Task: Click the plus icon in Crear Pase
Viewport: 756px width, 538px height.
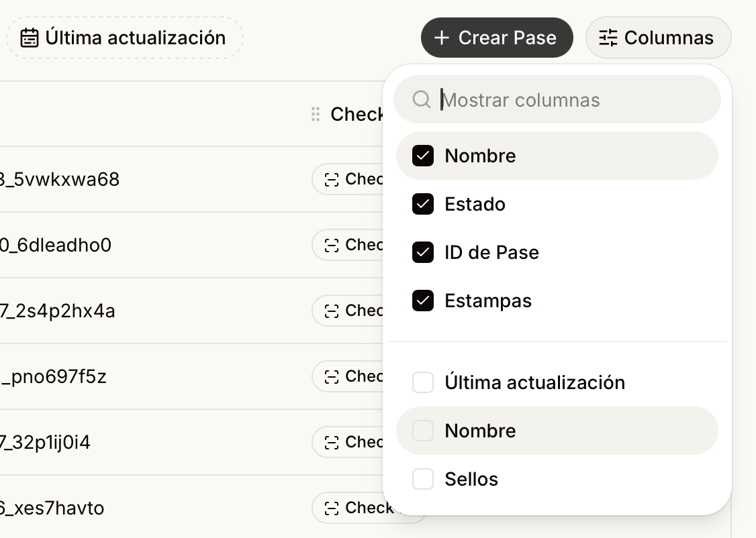Action: [x=442, y=38]
